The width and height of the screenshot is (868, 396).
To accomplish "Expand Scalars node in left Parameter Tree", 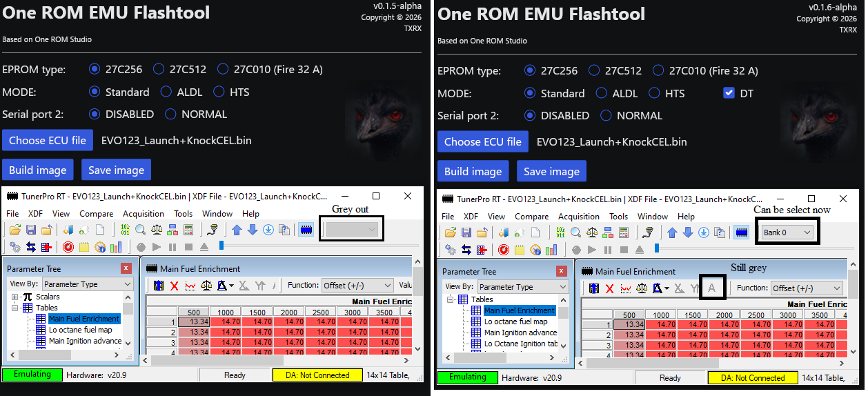I will 14,296.
